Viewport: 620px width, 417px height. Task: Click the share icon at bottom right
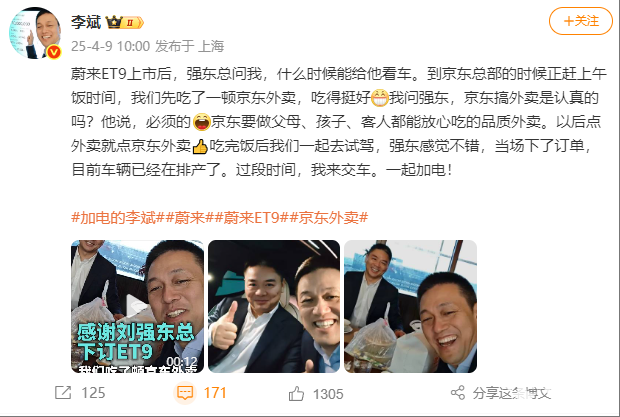pos(457,393)
